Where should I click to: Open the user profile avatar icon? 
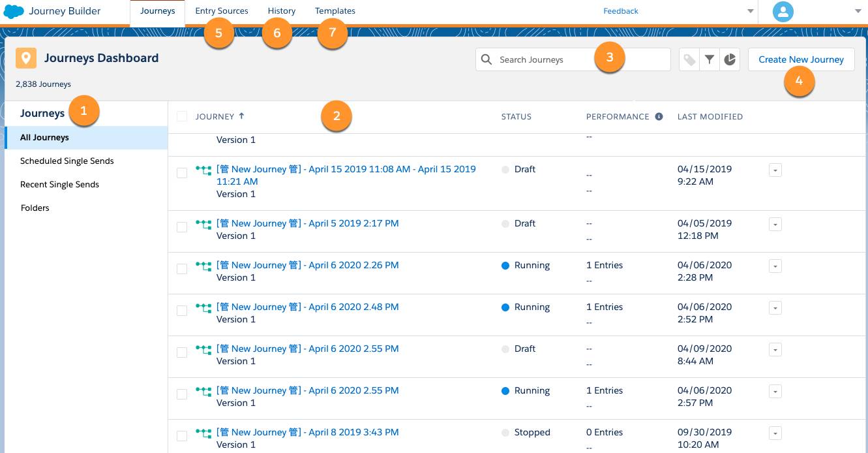coord(782,11)
